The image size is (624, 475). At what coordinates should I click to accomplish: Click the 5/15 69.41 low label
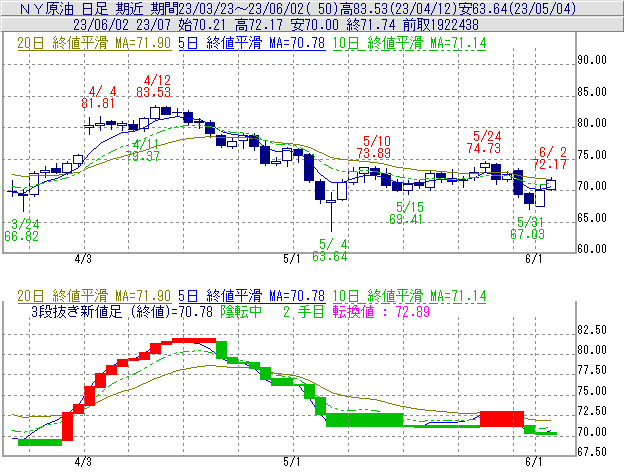pos(406,213)
